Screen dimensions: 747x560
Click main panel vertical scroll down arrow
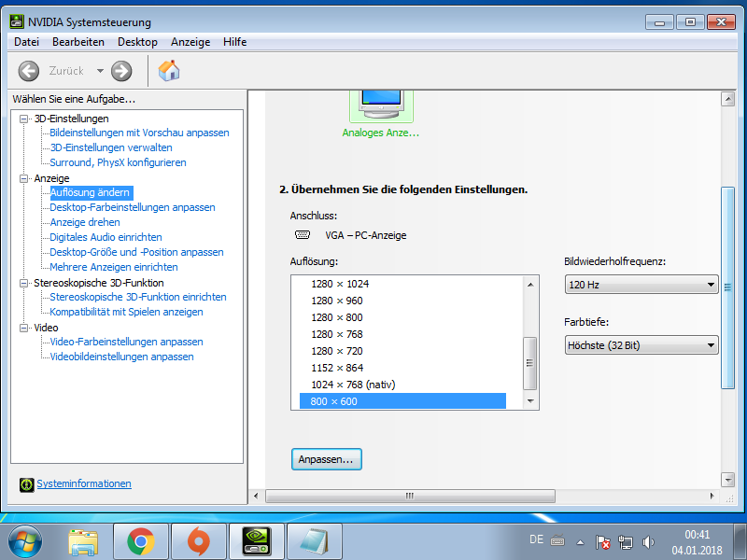(x=727, y=480)
